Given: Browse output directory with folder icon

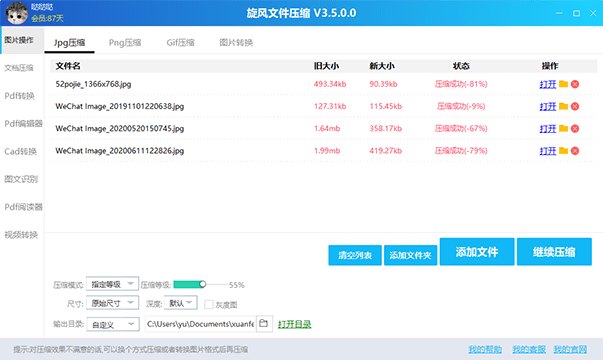Looking at the screenshot, I should pos(264,323).
